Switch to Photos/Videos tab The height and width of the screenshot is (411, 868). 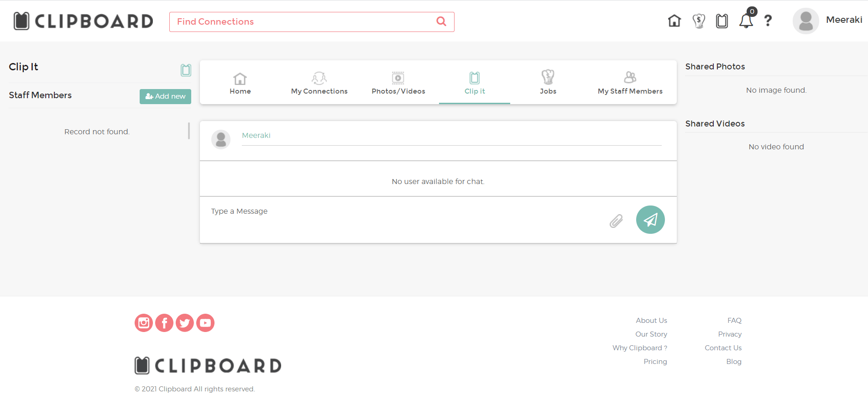(398, 83)
